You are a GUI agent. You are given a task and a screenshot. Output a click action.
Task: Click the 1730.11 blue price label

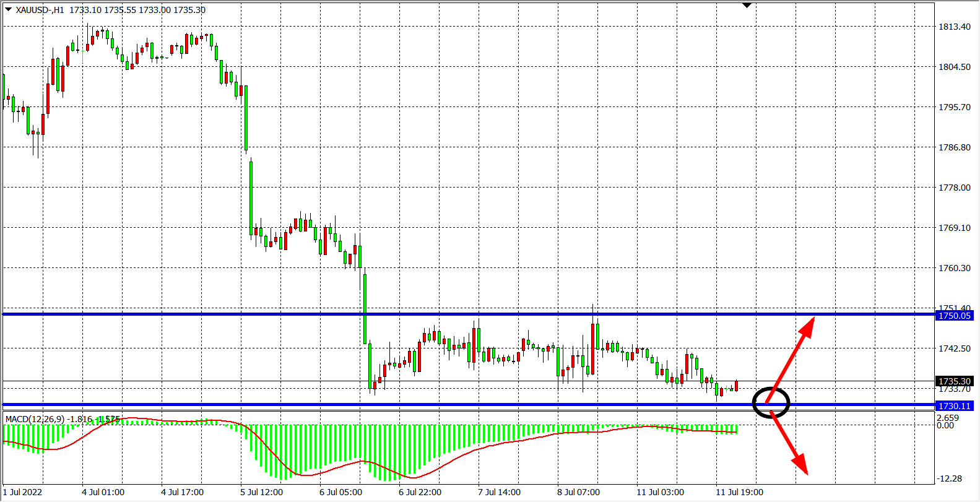[x=955, y=406]
